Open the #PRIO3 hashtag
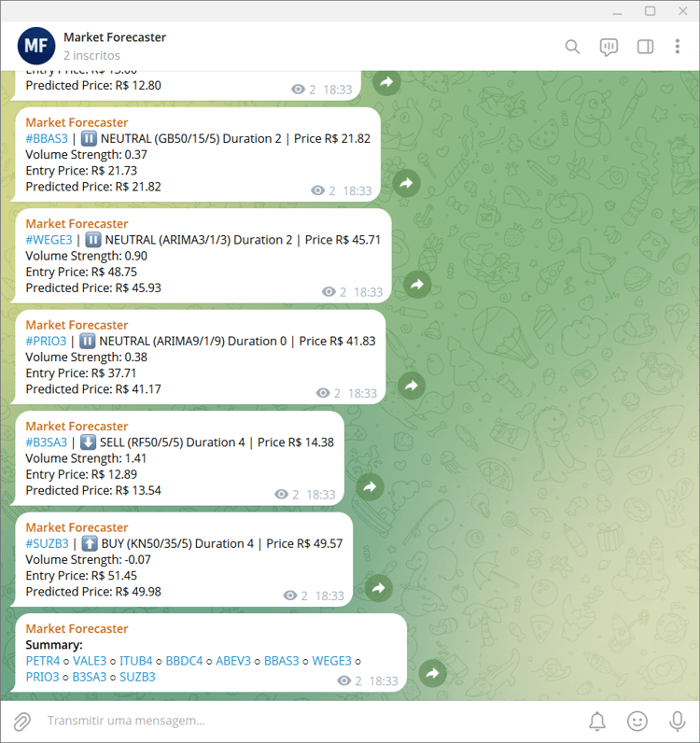Screen dimensions: 700x743 (x=46, y=342)
